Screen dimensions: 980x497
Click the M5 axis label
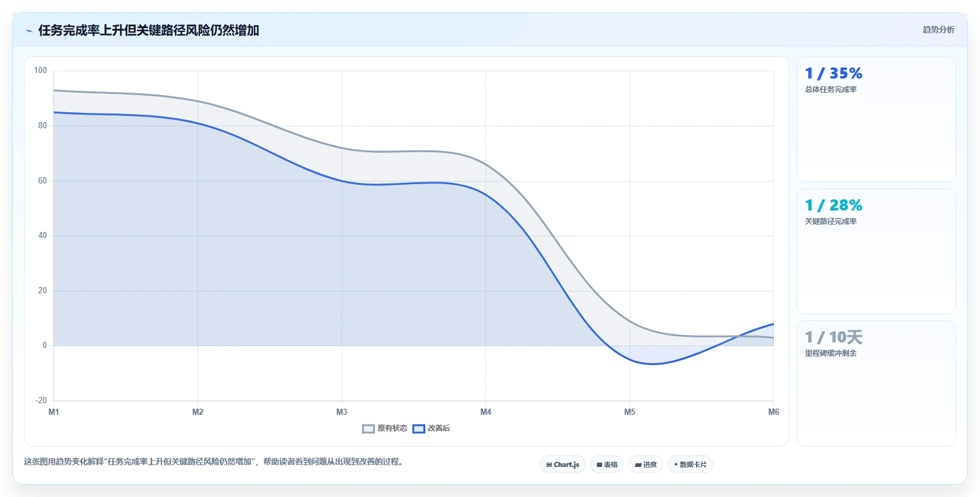[630, 412]
